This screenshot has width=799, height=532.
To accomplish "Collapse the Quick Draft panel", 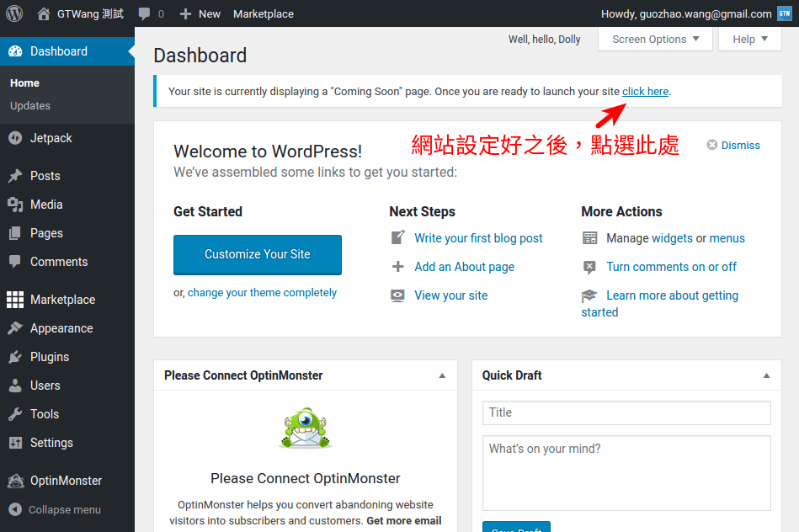I will point(766,375).
